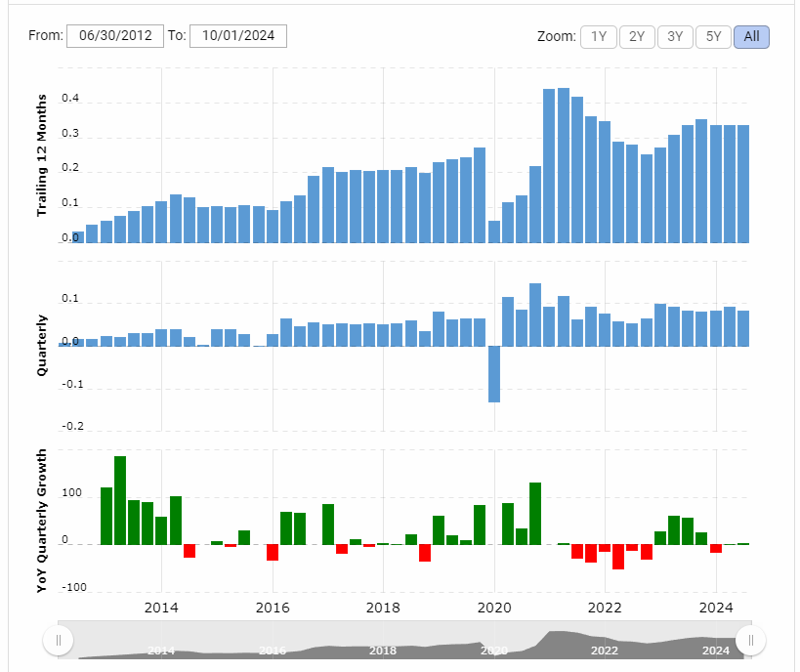The height and width of the screenshot is (672, 800).
Task: Click the YoY Quarterly Growth axis title
Action: click(41, 521)
